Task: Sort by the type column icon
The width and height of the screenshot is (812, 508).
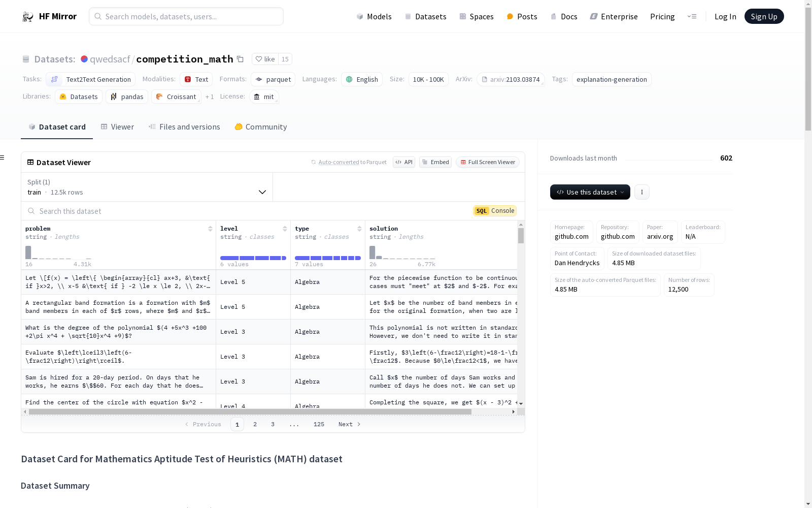Action: [x=359, y=229]
